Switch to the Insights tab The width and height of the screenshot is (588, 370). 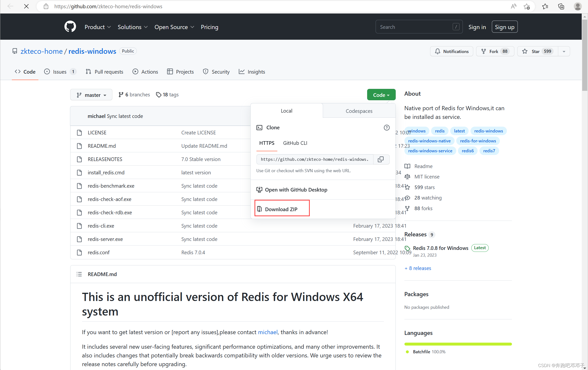click(252, 72)
